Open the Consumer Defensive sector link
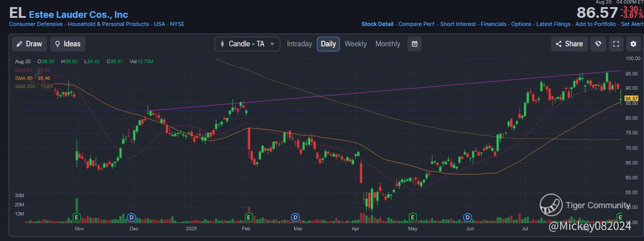 coord(36,24)
